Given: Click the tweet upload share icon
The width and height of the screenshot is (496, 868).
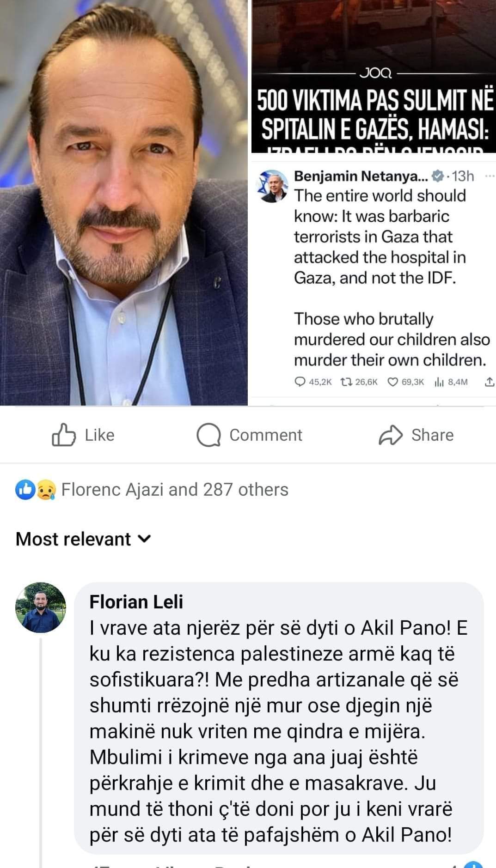Looking at the screenshot, I should click(x=490, y=382).
